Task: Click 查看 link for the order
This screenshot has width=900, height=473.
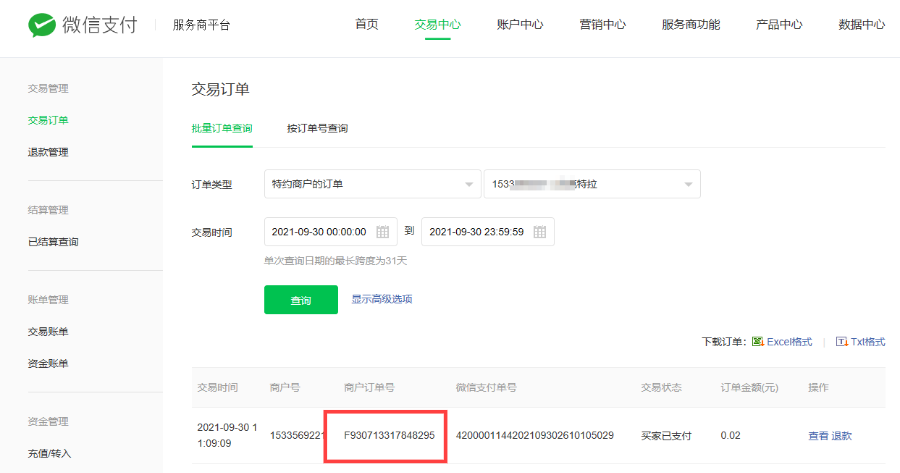Action: pos(818,436)
